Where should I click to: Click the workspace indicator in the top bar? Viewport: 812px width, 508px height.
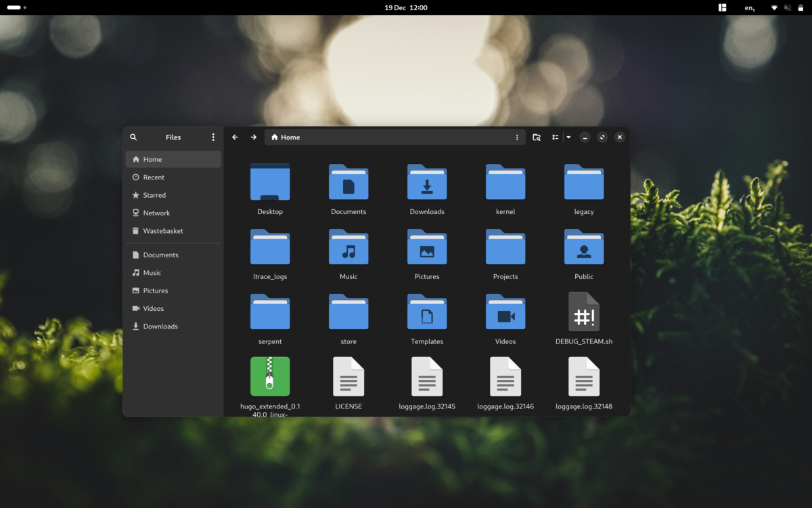click(721, 7)
